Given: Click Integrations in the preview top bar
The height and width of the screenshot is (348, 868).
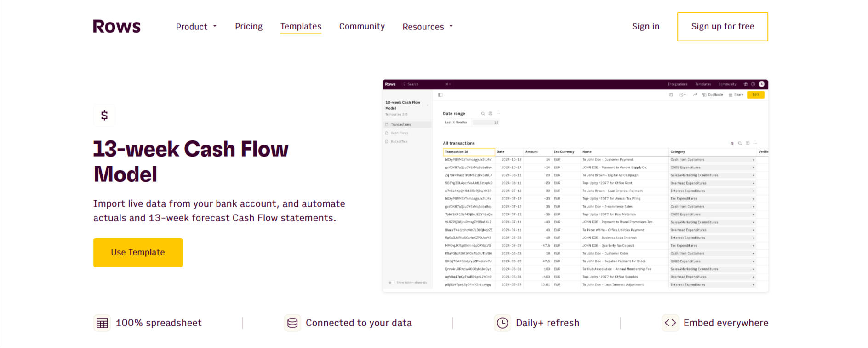Looking at the screenshot, I should pyautogui.click(x=678, y=84).
